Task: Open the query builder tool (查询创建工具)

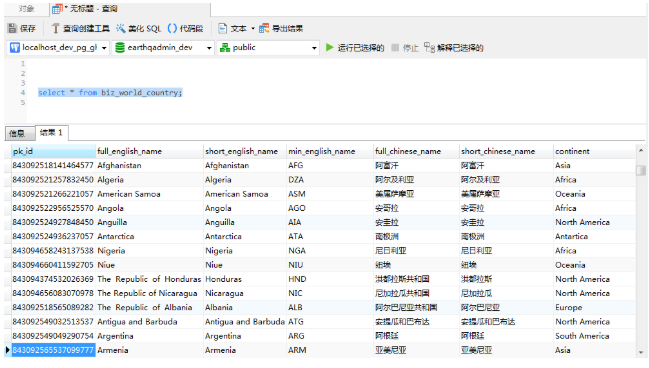Action: 81,29
